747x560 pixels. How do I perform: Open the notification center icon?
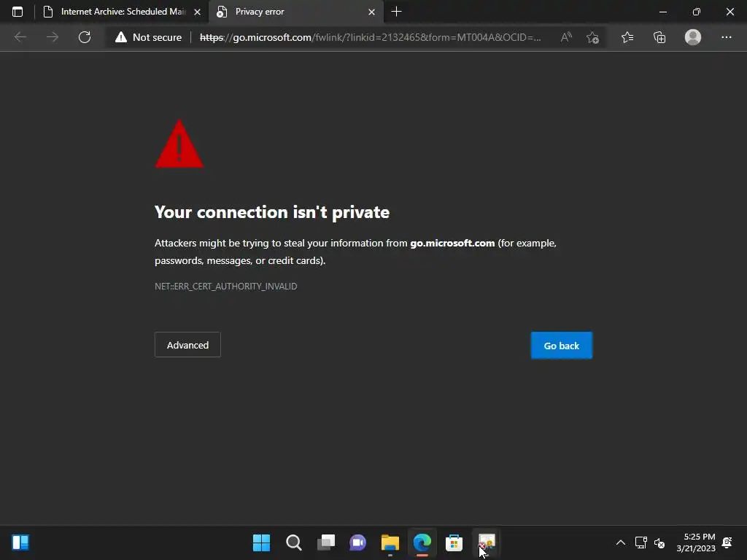[x=727, y=542]
